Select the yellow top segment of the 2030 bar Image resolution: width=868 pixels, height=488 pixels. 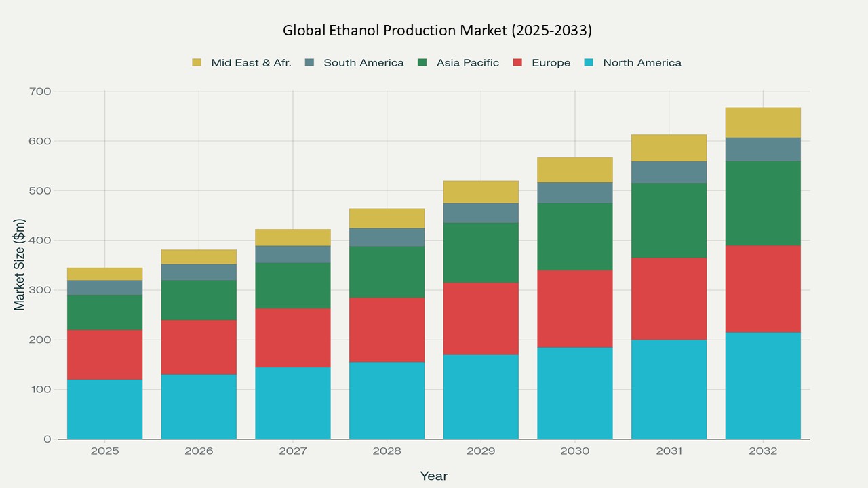point(575,169)
